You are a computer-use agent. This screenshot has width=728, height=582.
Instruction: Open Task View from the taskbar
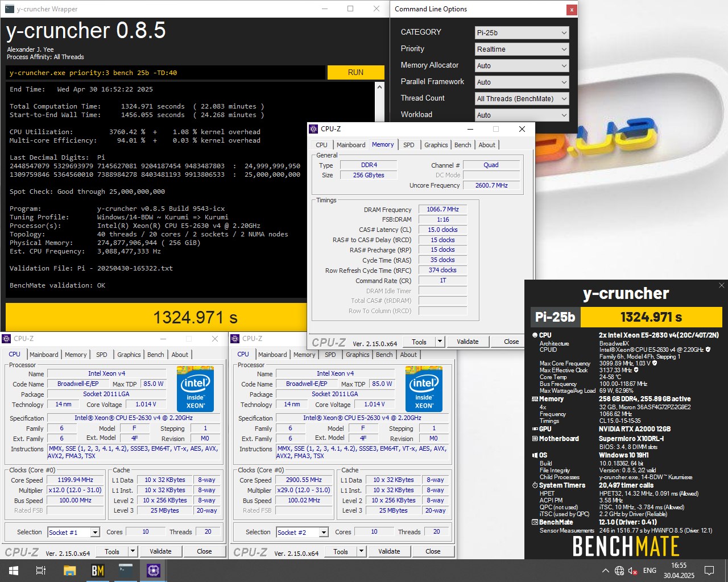41,571
